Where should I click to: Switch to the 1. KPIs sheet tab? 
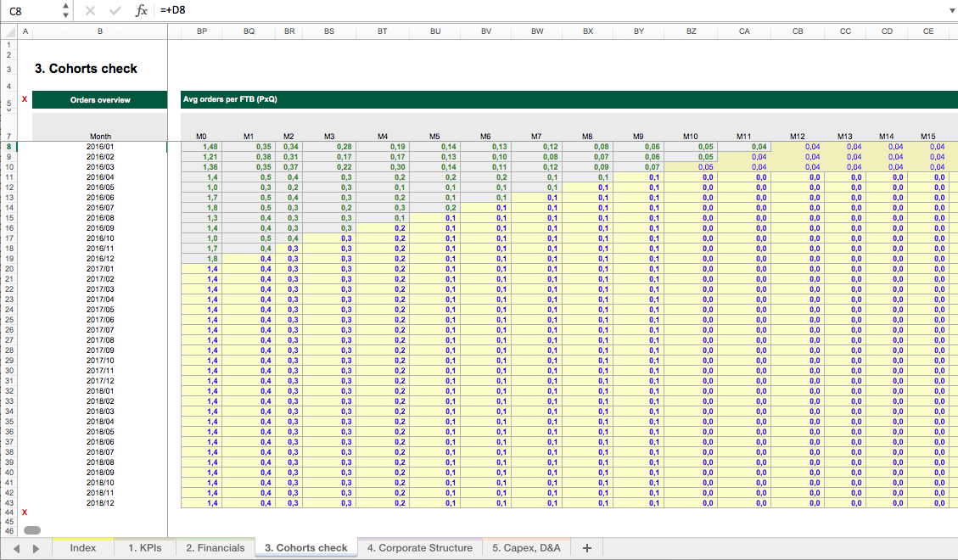(x=145, y=548)
